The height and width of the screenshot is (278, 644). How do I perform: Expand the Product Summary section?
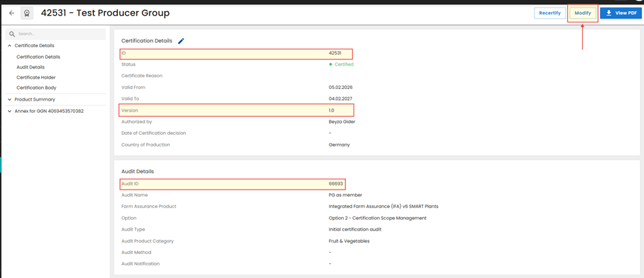tap(10, 99)
